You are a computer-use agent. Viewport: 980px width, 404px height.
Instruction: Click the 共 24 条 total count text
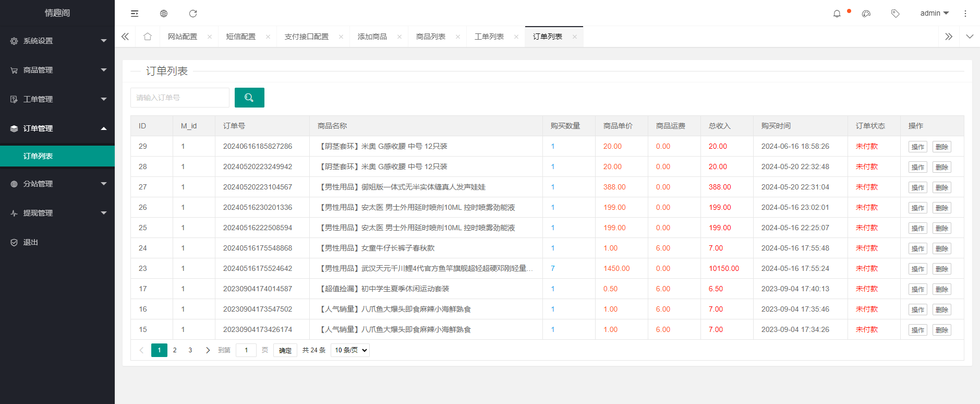[x=314, y=350]
